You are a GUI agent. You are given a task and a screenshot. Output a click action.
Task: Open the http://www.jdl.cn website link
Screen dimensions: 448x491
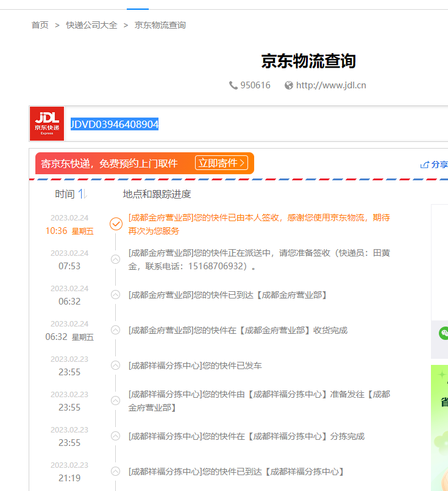[331, 85]
